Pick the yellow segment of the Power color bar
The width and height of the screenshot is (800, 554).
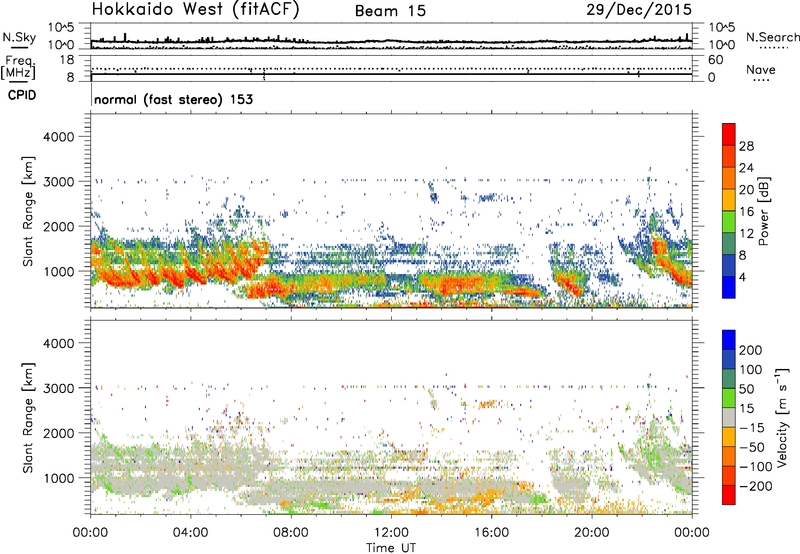point(729,199)
